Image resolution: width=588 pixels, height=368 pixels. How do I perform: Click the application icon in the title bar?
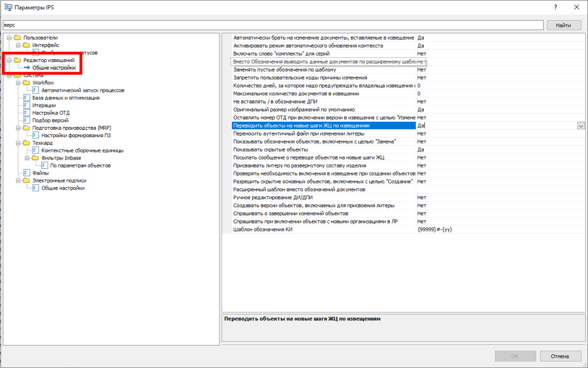[x=8, y=7]
